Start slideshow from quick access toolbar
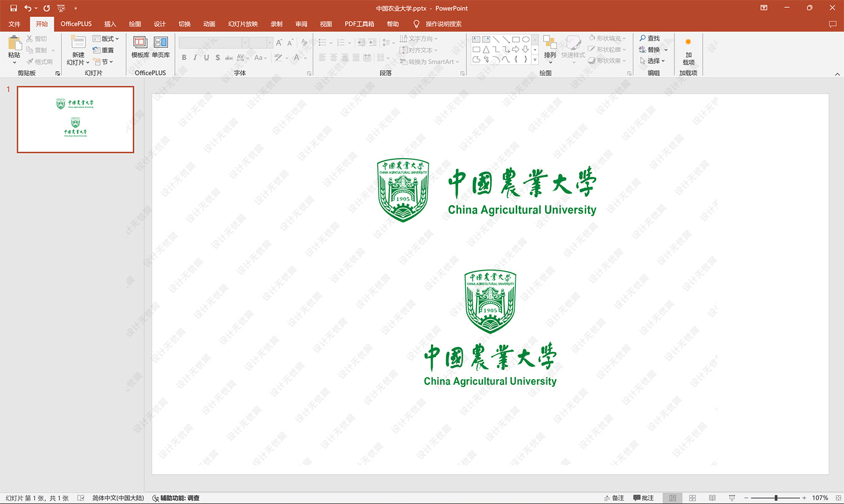The width and height of the screenshot is (844, 504). tap(61, 8)
